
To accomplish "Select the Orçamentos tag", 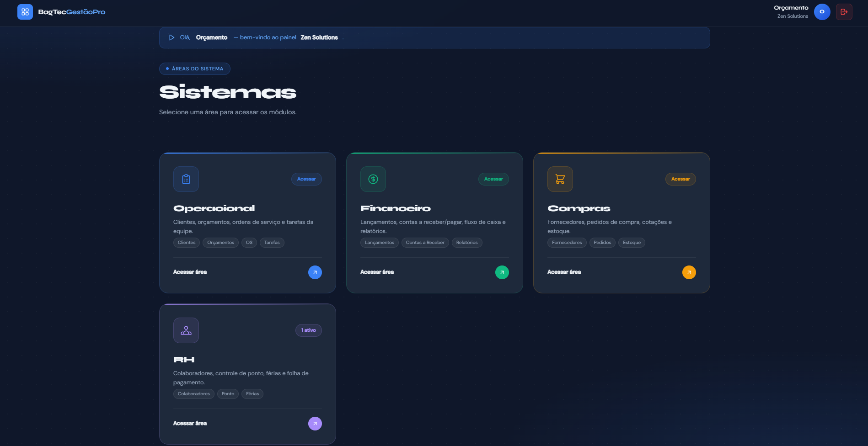I will tap(220, 243).
